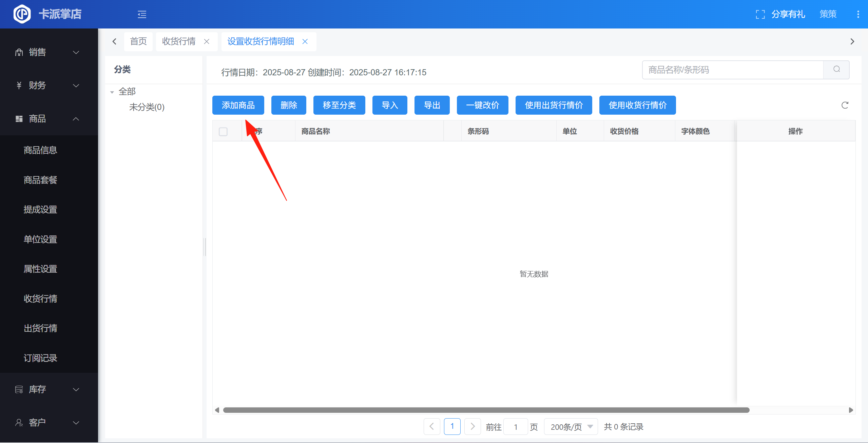
Task: Click the table refresh icon
Action: (x=845, y=105)
